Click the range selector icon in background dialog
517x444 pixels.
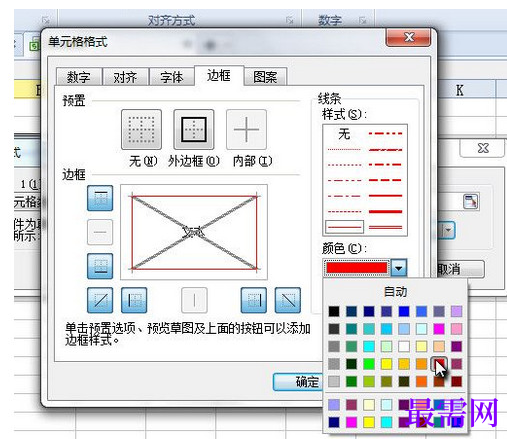coord(471,201)
